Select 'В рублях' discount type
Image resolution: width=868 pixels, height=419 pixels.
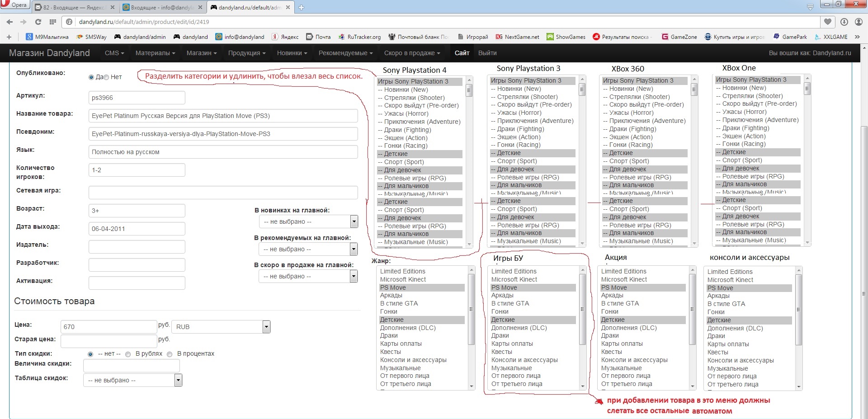click(x=128, y=354)
